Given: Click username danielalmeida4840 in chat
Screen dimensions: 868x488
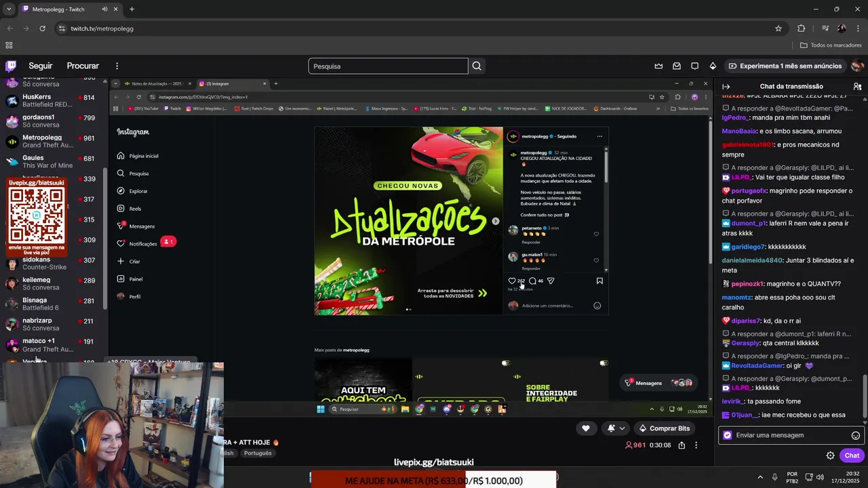Looking at the screenshot, I should [x=752, y=260].
